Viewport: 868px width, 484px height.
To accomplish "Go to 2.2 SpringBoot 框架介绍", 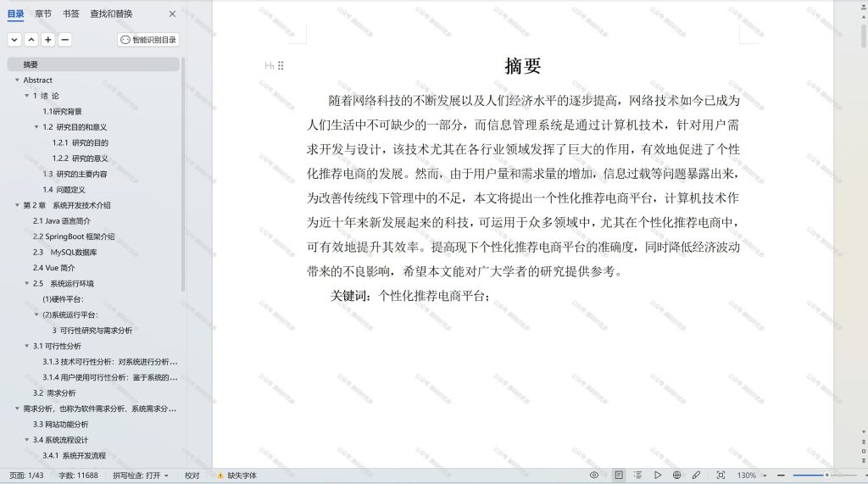I will click(74, 236).
